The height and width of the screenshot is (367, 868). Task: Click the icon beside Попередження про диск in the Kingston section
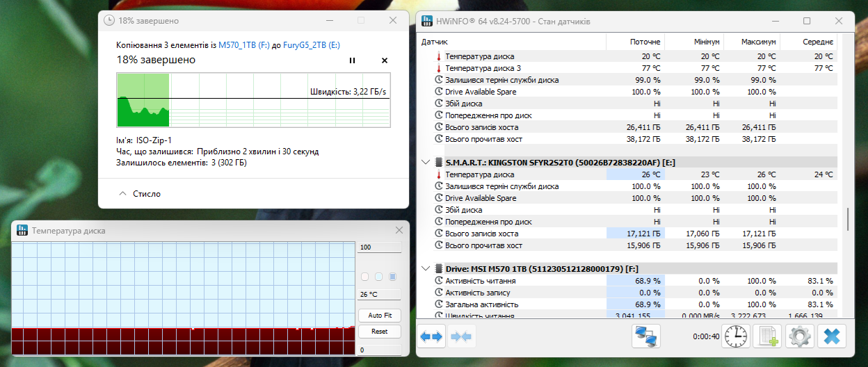coord(438,222)
